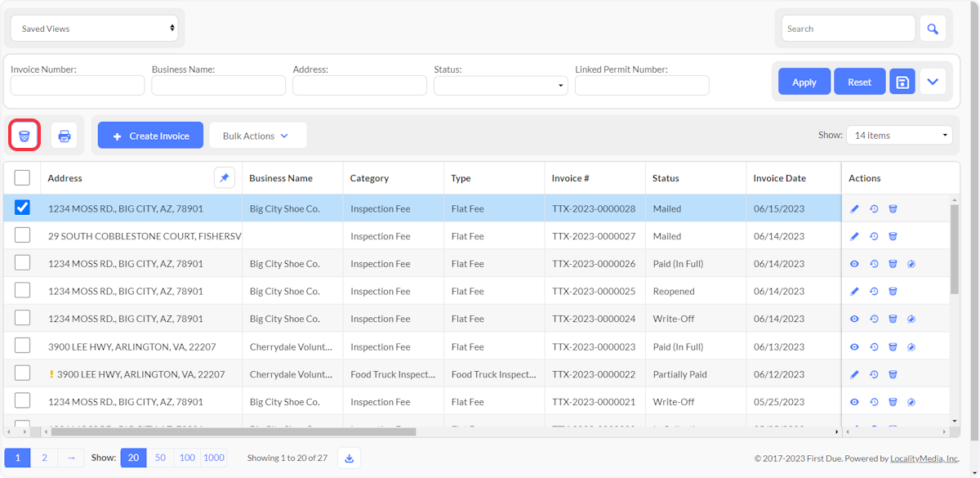The width and height of the screenshot is (980, 478).
Task: Delete invoice TTX-2023-0000022 from Actions column
Action: coord(893,374)
